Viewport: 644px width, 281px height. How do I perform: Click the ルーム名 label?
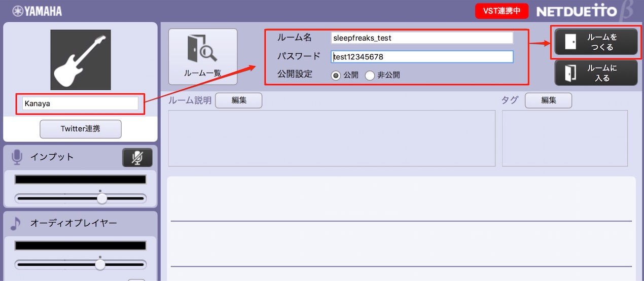click(295, 38)
